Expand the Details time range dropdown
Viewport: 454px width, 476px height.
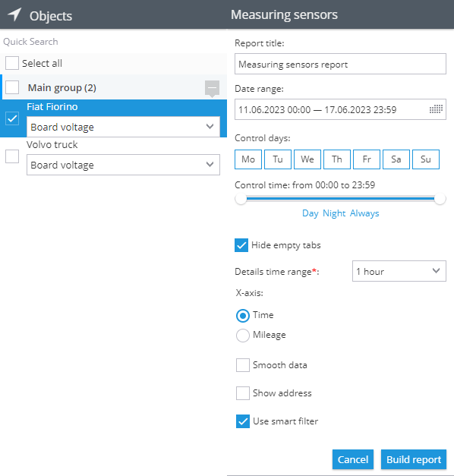pos(399,271)
